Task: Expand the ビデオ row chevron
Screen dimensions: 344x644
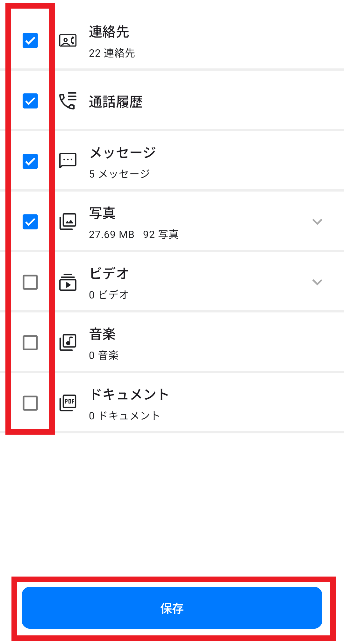Action: pos(317,282)
